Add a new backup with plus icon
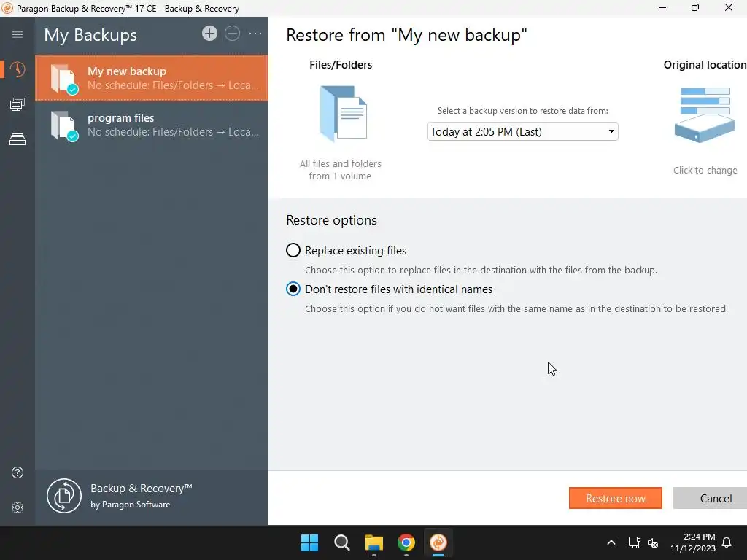This screenshot has height=560, width=747. [x=209, y=34]
